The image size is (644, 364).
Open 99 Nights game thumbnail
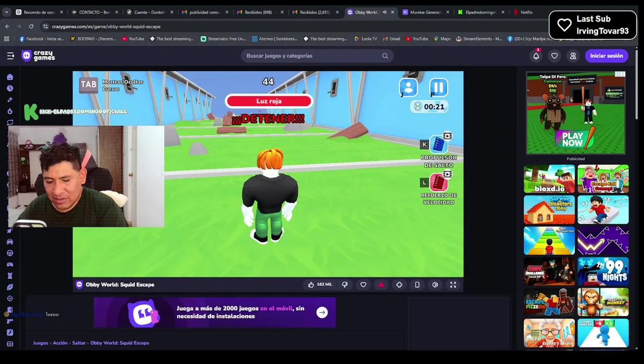click(x=603, y=271)
